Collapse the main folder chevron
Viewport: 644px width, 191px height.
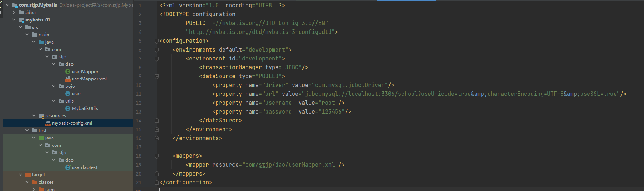[27, 35]
